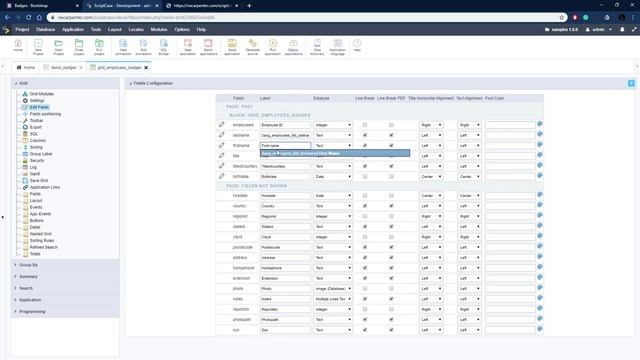Open the color picker icon for country

(540, 205)
